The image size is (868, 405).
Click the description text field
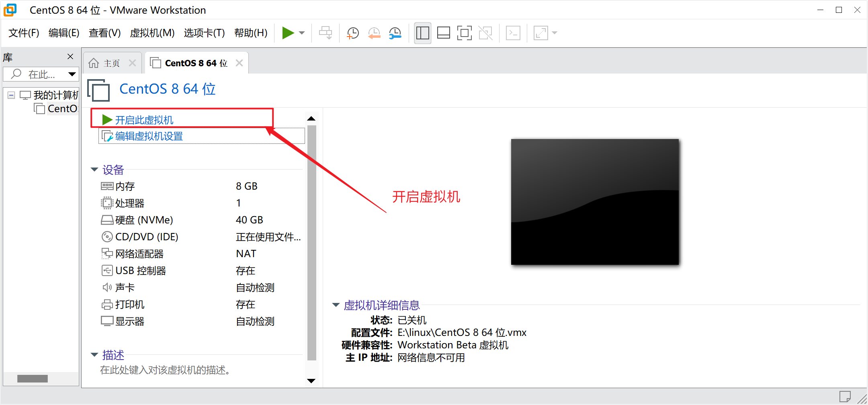click(165, 370)
